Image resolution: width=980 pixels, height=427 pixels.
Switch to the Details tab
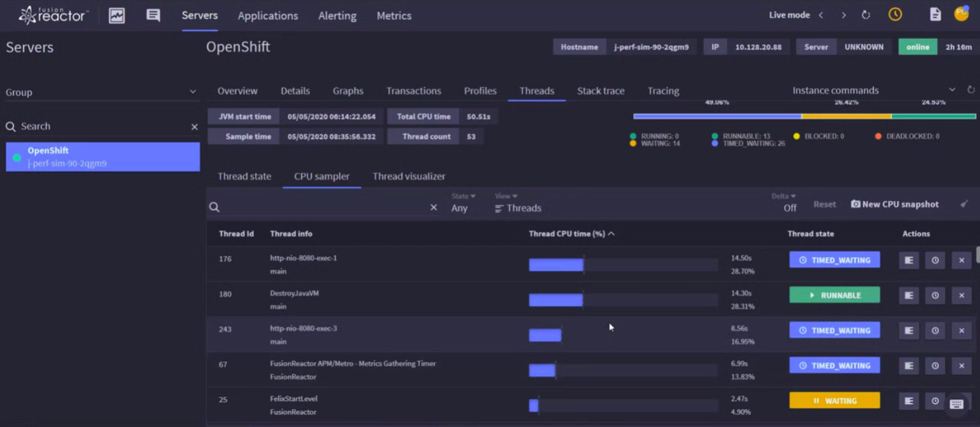295,91
